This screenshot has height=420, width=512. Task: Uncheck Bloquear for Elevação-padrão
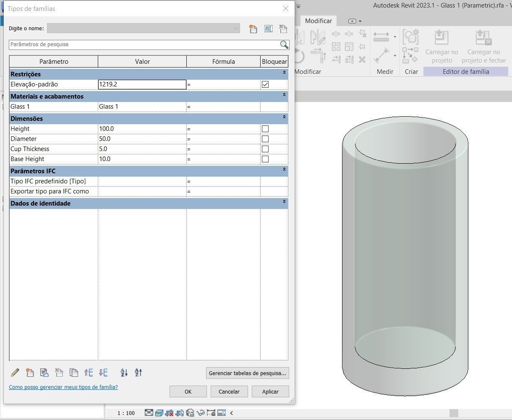click(x=265, y=84)
